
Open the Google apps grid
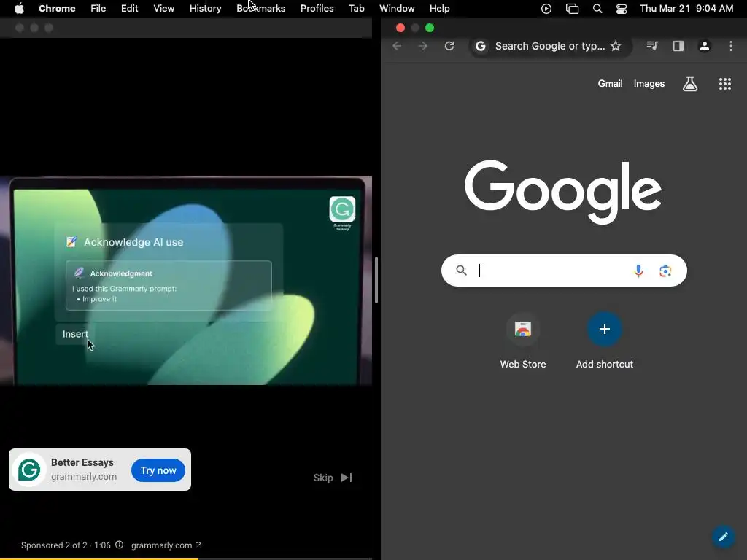[x=724, y=84]
